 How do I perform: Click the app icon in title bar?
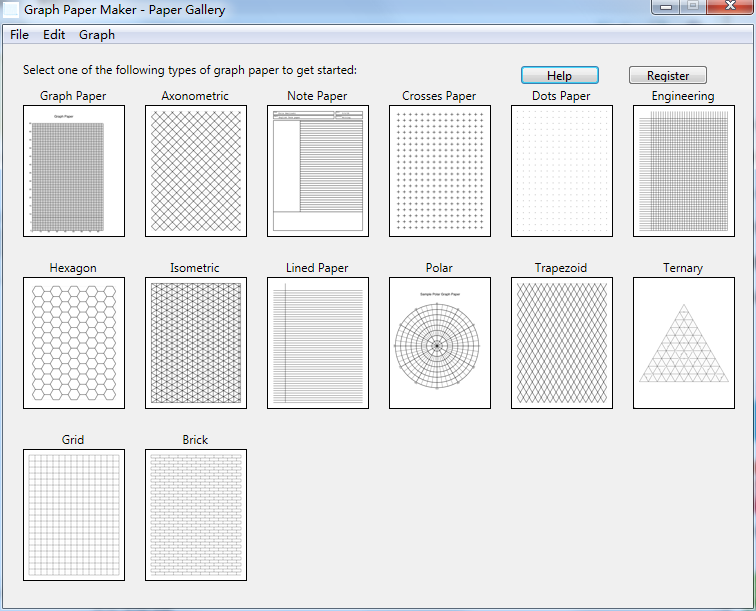pyautogui.click(x=12, y=11)
